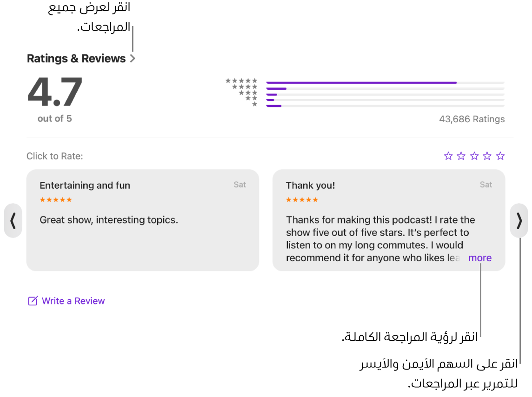Open the Write a Review link
Viewport: 532px width, 397px height.
73,301
